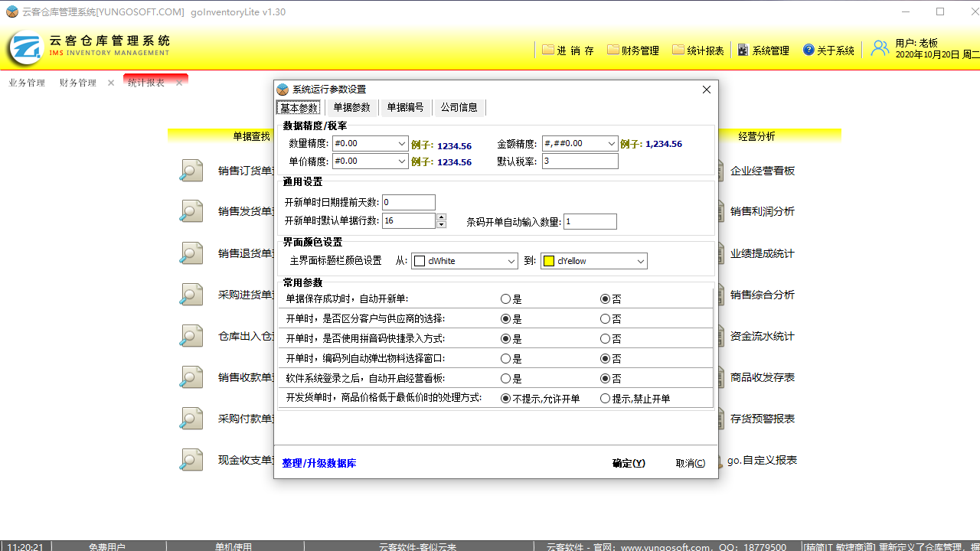
Task: Open the 进销存 (purchase-sale-inventory) module icon
Action: [x=549, y=48]
